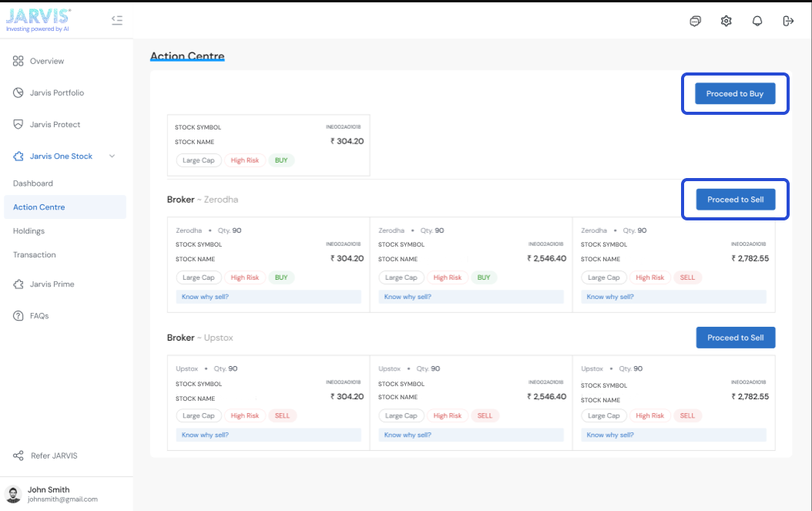Click the Jarvis Prime puzzle icon

click(18, 284)
